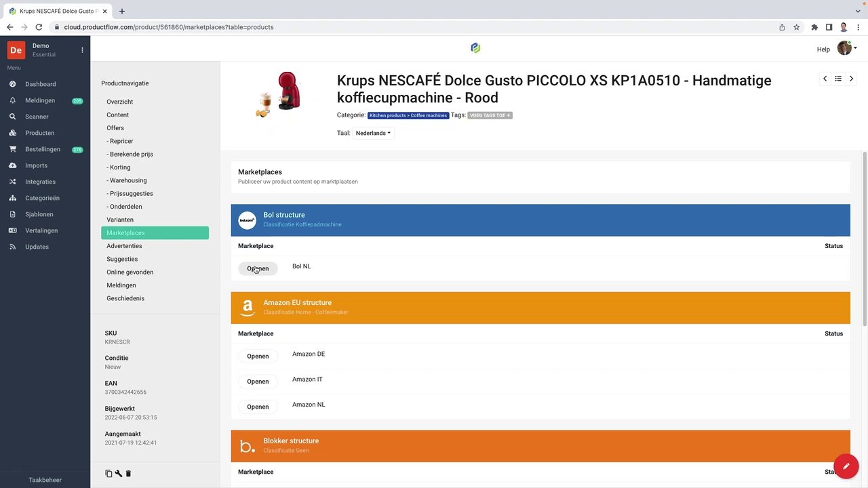Open the Geschiedenis navigation item
868x488 pixels.
click(125, 298)
